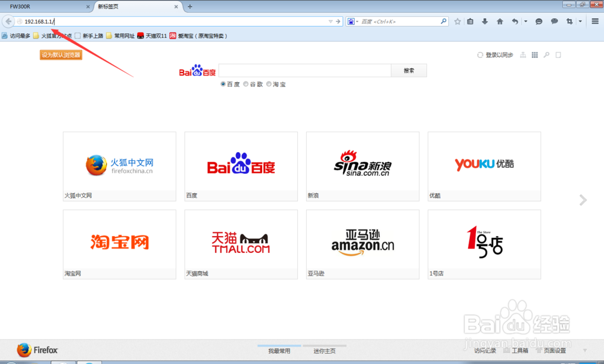Bookmark this page with the star icon
604x364 pixels.
tap(458, 21)
